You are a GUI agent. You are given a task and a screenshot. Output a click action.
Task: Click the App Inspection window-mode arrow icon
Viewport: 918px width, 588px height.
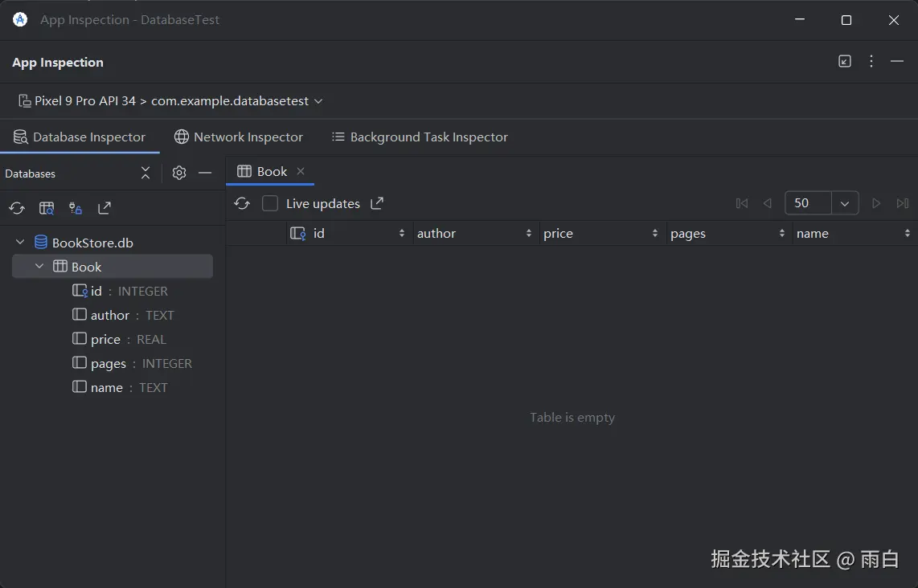(x=844, y=61)
